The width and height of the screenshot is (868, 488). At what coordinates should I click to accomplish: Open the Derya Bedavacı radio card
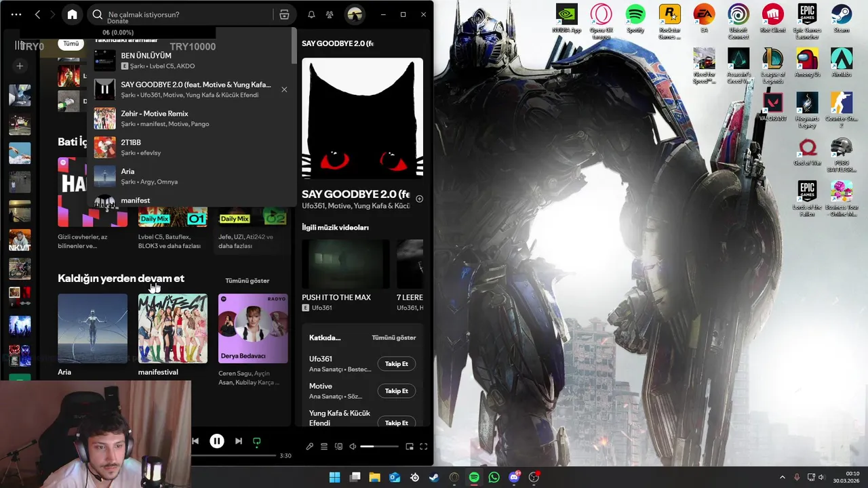tap(253, 339)
